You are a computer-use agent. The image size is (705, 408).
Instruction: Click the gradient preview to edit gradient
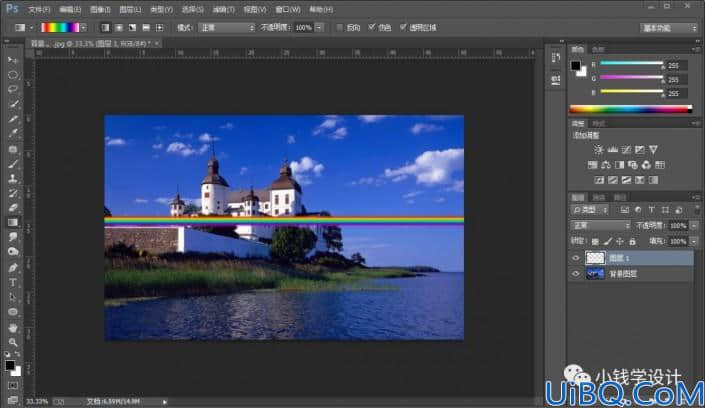(60, 28)
